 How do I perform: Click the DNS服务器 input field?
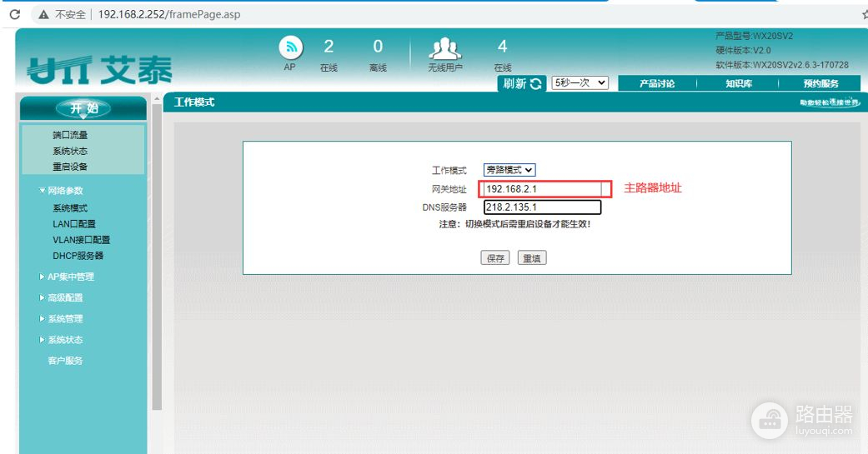click(543, 207)
